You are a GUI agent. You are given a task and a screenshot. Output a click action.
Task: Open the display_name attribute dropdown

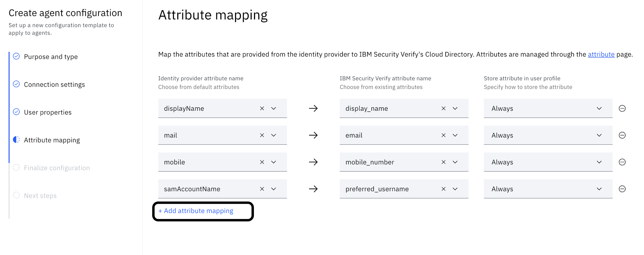click(455, 108)
